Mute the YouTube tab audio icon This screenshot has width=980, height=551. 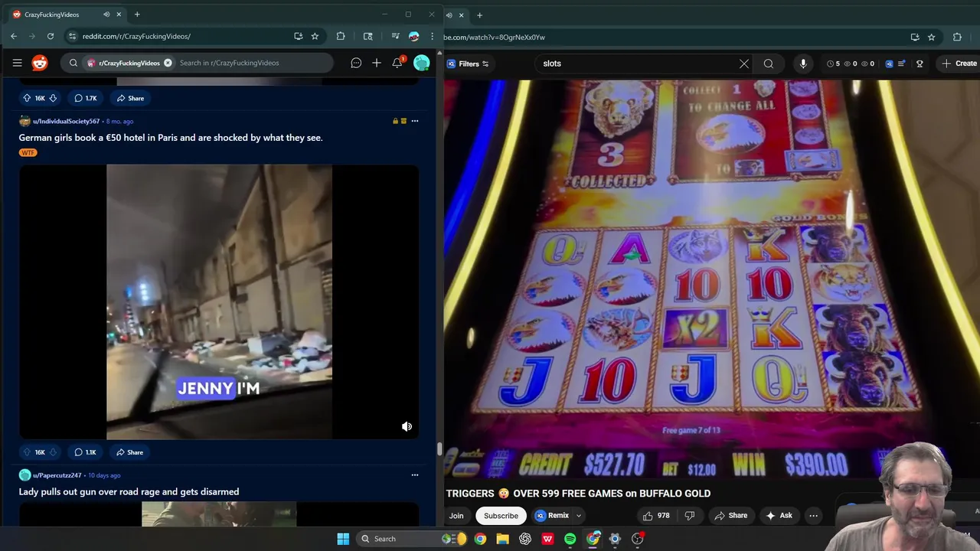(449, 15)
